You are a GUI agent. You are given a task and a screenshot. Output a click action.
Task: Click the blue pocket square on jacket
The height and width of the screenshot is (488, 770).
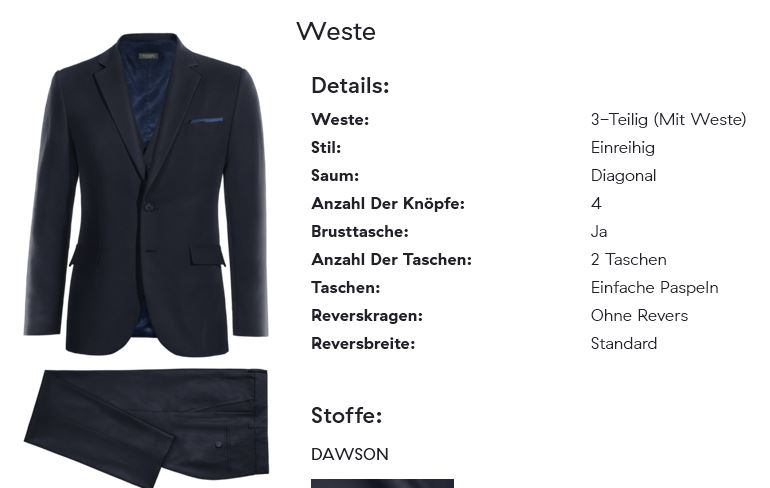(207, 120)
